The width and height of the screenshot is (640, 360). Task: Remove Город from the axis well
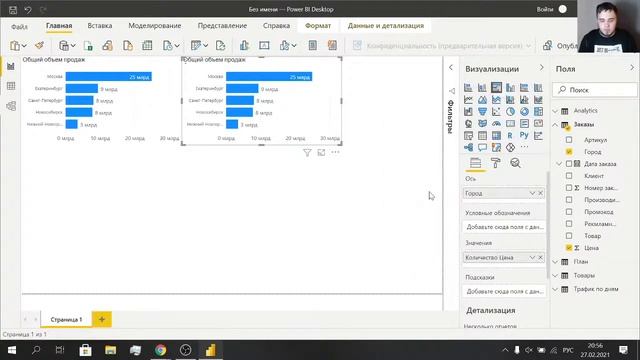pyautogui.click(x=540, y=193)
